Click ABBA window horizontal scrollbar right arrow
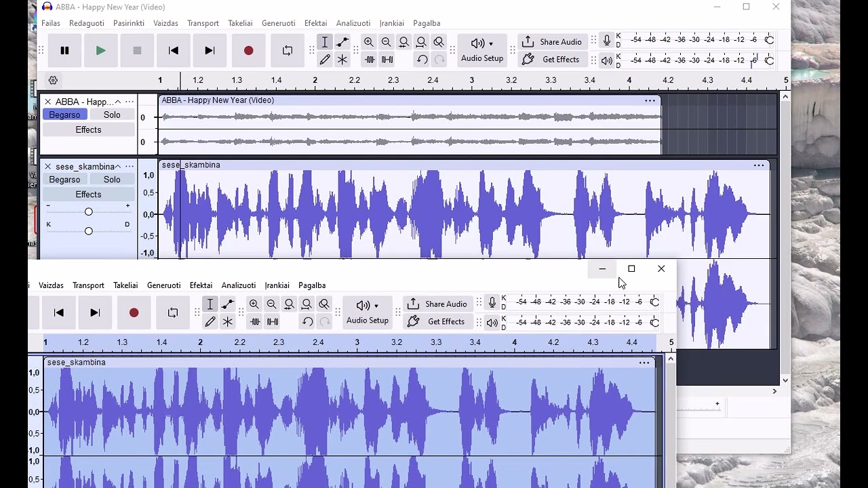 (774, 391)
